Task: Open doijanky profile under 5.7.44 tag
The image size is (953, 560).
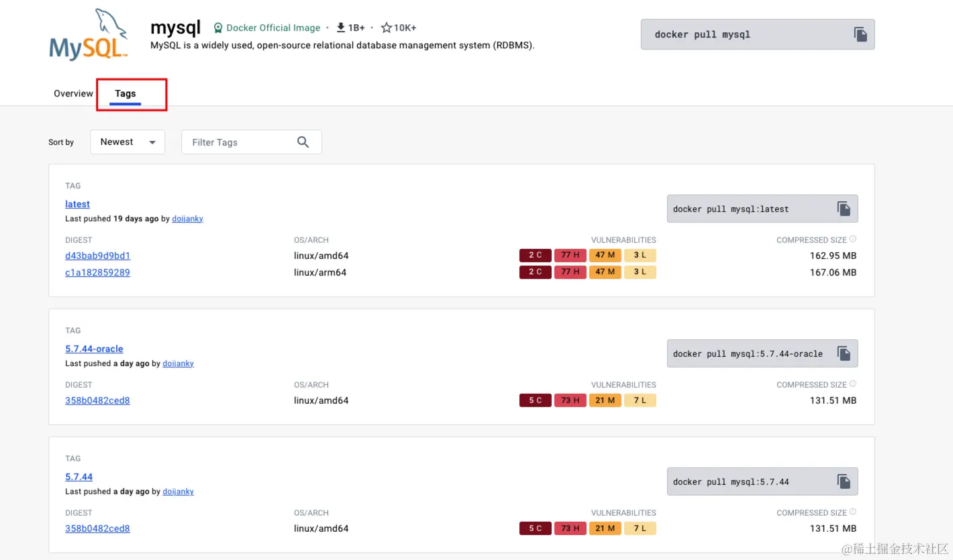Action: (178, 492)
